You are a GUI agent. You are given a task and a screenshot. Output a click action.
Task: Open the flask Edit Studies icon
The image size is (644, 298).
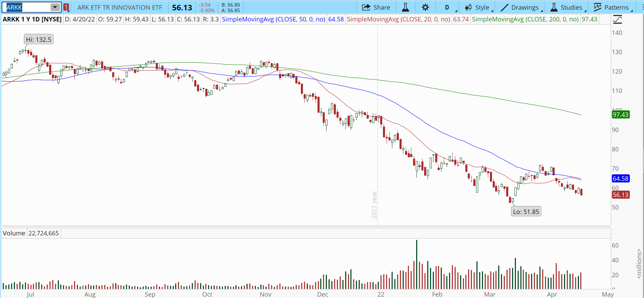point(405,7)
